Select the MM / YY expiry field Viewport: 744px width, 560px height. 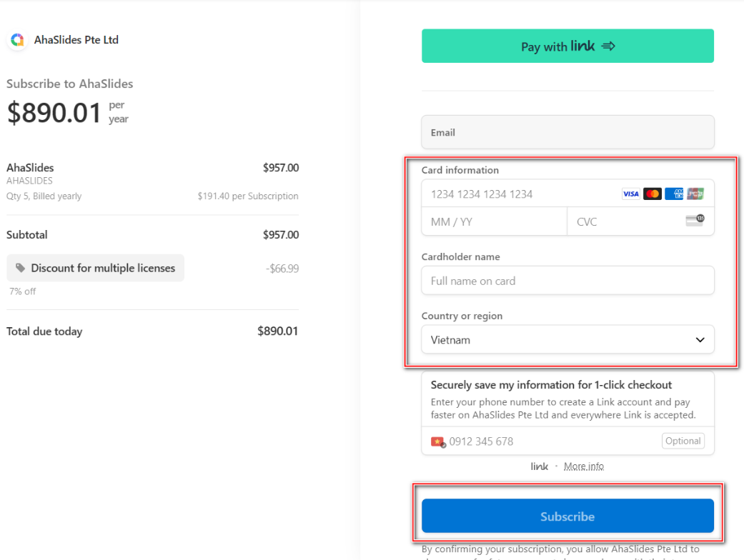pos(495,221)
